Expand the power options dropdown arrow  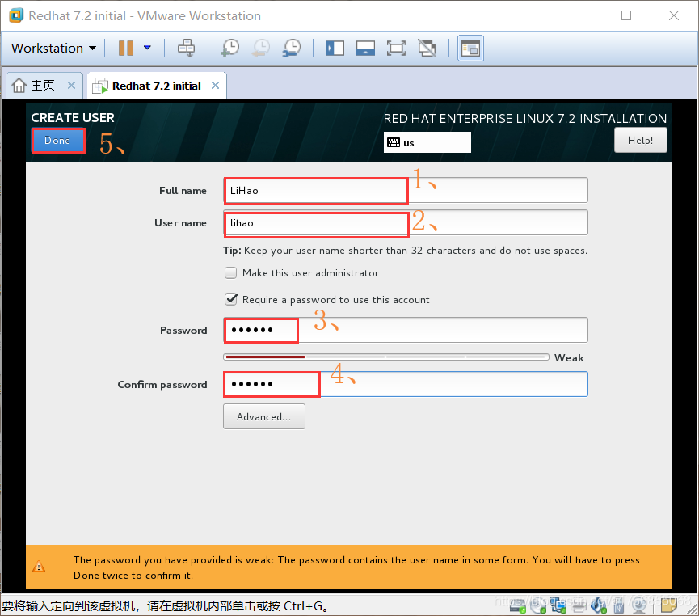click(147, 47)
